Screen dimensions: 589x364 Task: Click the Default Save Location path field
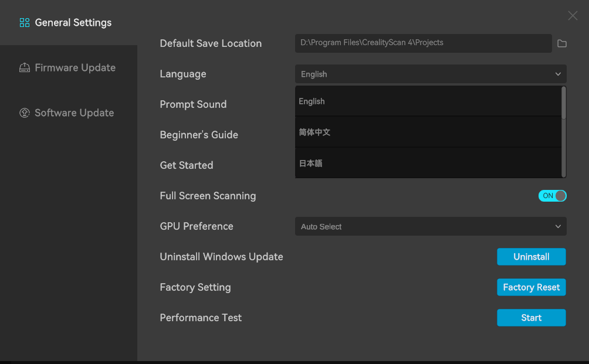pos(424,43)
